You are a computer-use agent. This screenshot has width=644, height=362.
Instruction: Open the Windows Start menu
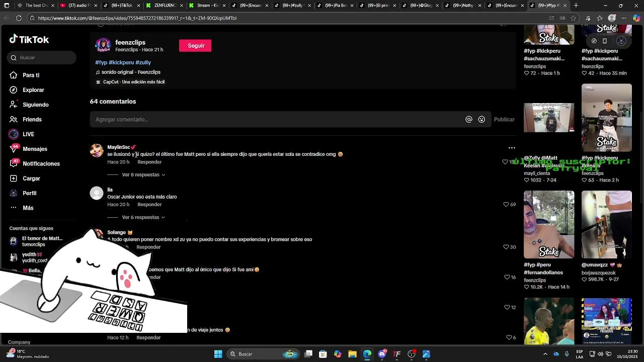[x=218, y=354]
